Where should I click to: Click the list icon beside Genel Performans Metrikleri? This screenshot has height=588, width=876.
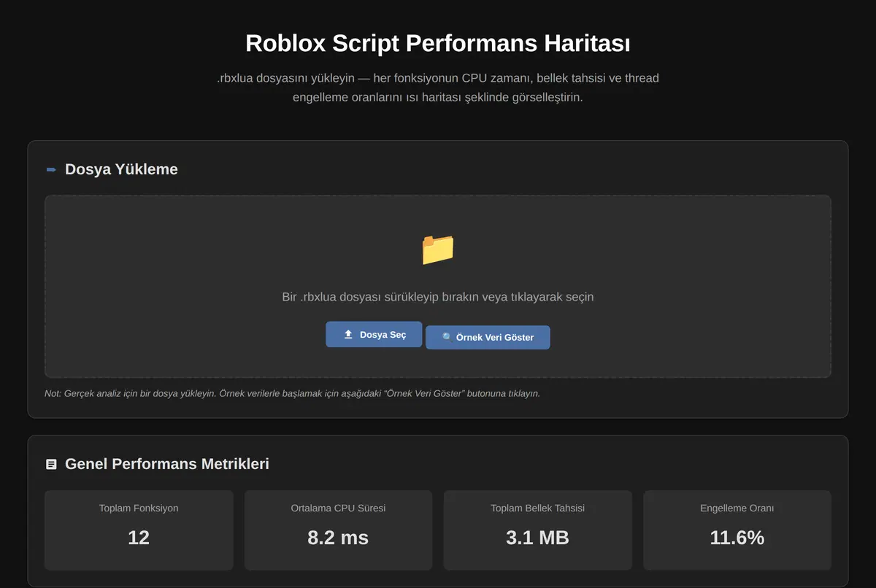(x=51, y=464)
